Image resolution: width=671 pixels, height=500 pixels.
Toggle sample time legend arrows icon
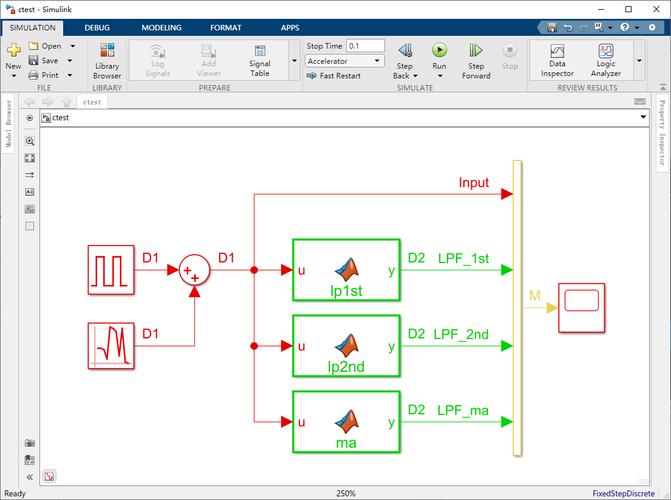coord(30,175)
